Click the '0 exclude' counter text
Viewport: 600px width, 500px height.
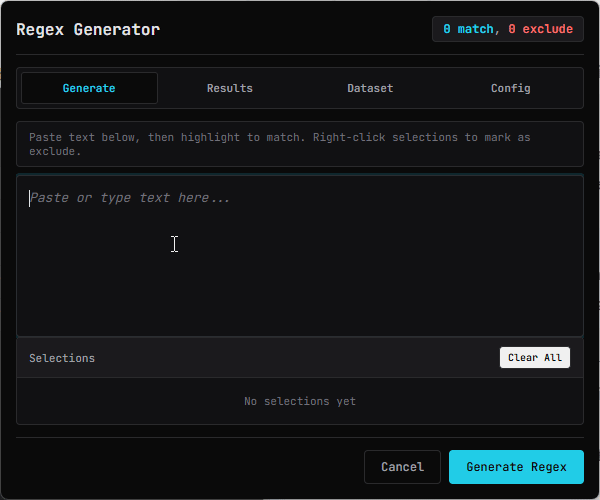coord(542,30)
